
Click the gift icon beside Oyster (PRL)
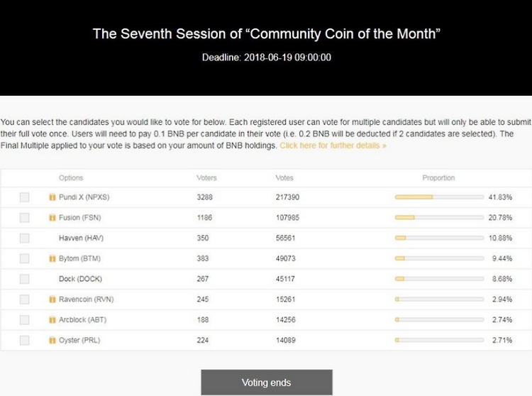[52, 340]
